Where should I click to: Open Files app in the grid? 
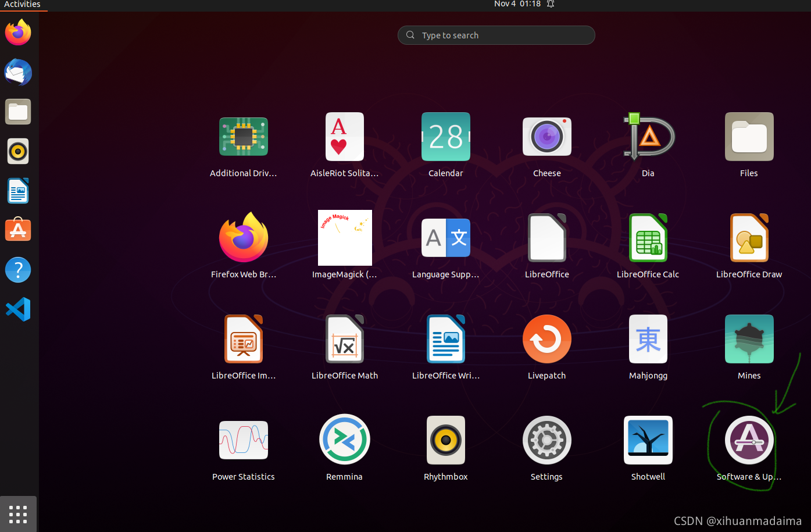[749, 137]
